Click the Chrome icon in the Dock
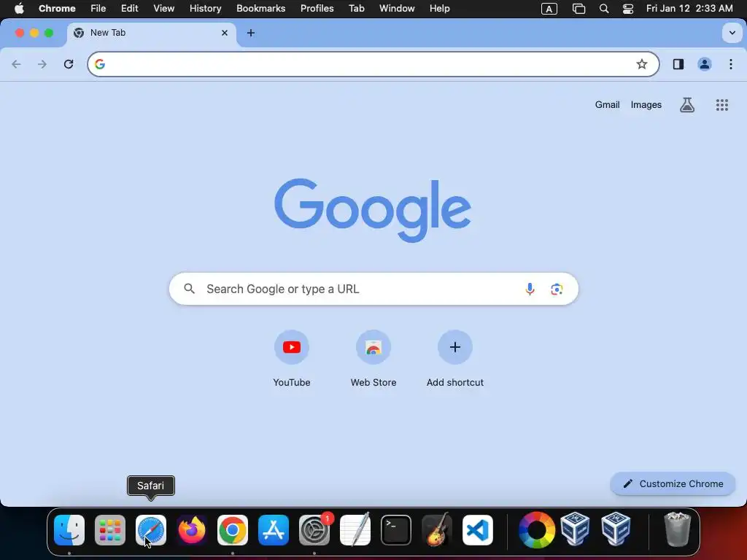Screen dimensions: 747x560 (x=233, y=530)
